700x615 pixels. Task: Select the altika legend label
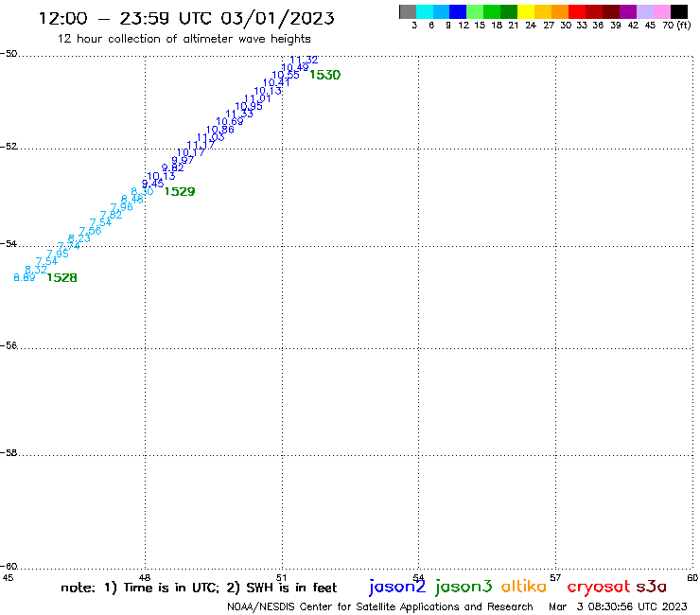[x=524, y=586]
